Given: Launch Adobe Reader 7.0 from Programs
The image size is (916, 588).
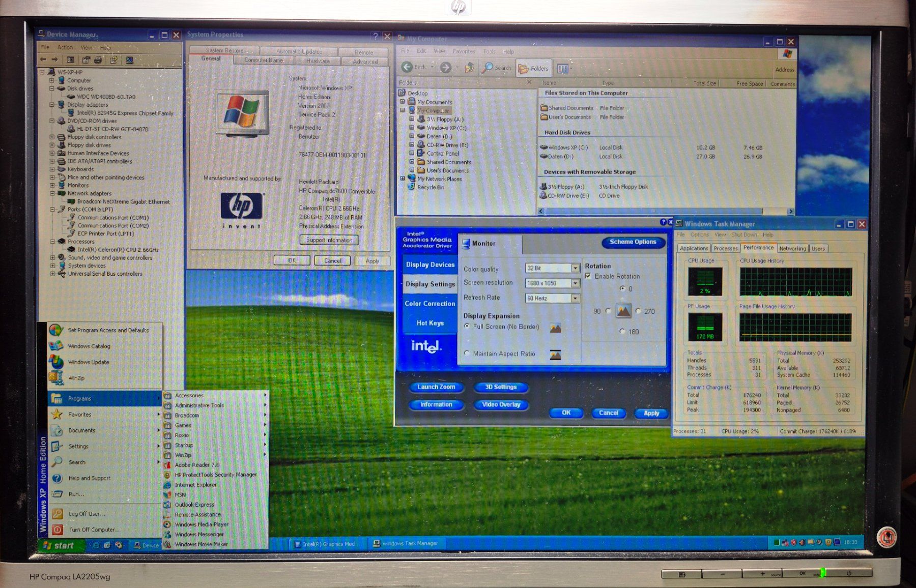Looking at the screenshot, I should coord(197,465).
